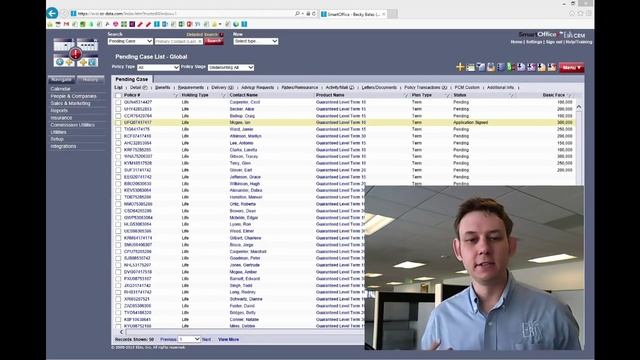Toggle the select-all checkbox in header
This screenshot has height=360, width=640.
point(118,95)
